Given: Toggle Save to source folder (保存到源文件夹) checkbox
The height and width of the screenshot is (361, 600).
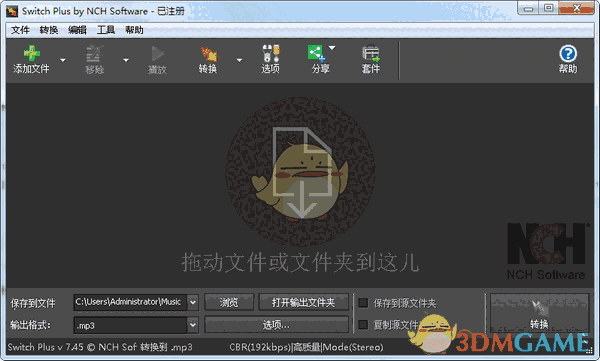Looking at the screenshot, I should (x=363, y=303).
